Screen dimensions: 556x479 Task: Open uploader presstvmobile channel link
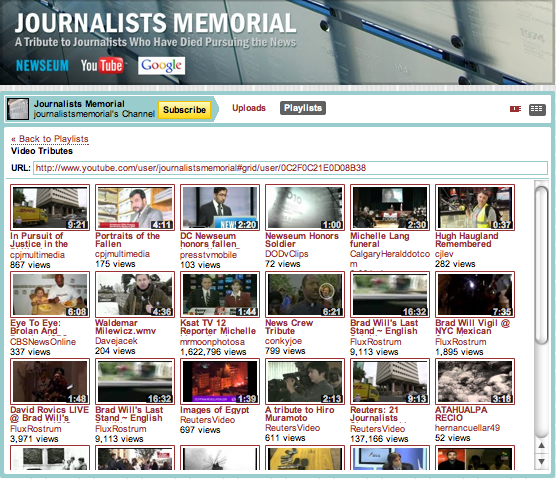(208, 255)
